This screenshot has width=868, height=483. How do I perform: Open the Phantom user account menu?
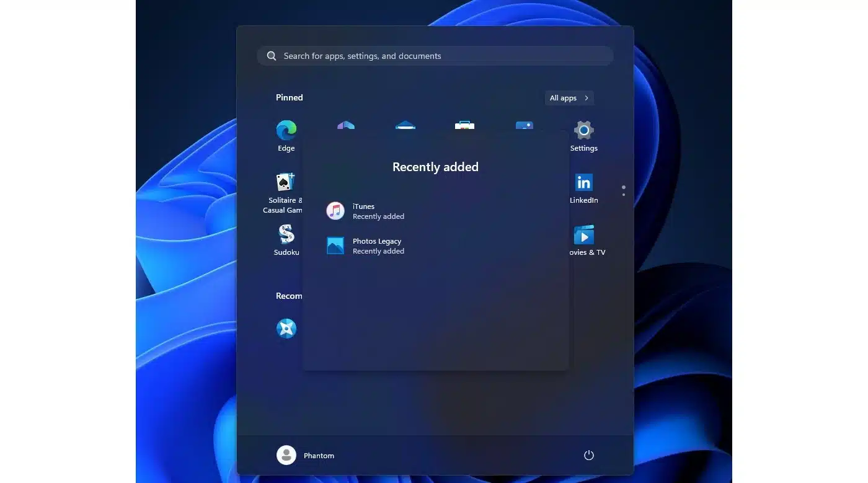point(306,455)
